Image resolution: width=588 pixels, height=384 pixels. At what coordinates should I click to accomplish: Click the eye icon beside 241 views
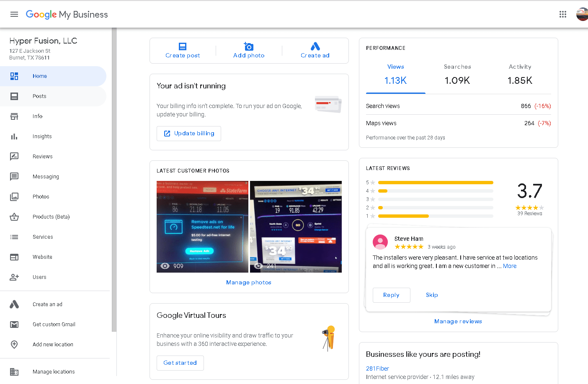coord(258,266)
